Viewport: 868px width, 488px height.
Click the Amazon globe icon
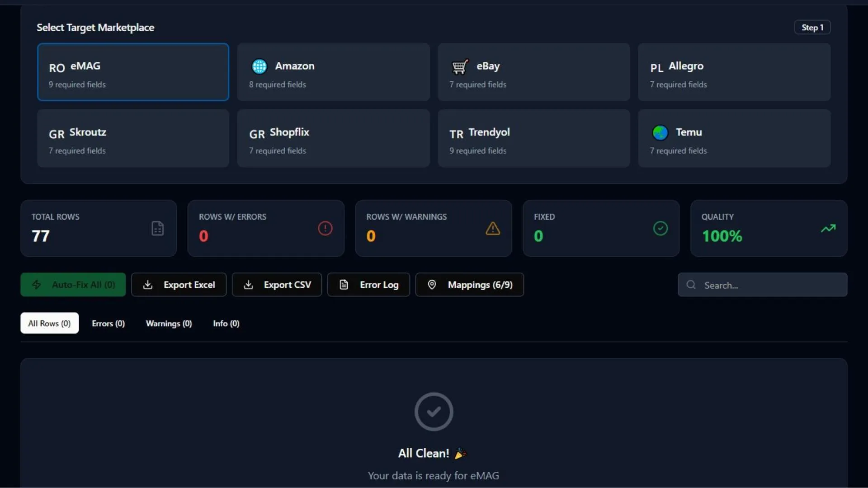click(259, 66)
